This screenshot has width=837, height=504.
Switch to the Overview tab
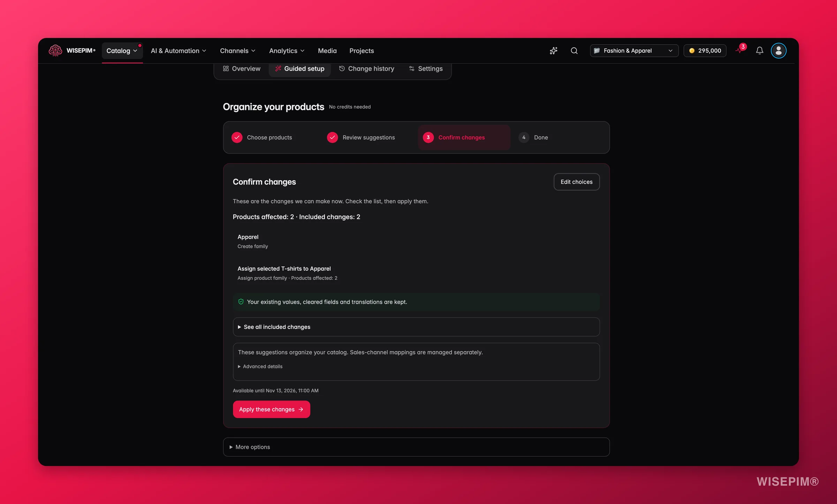(242, 69)
